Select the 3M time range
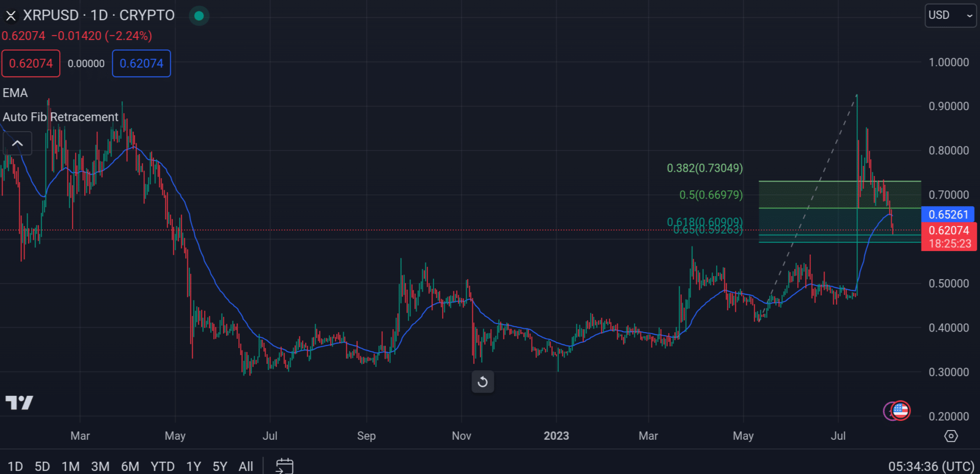Viewport: 980px width, 474px height. [x=100, y=466]
